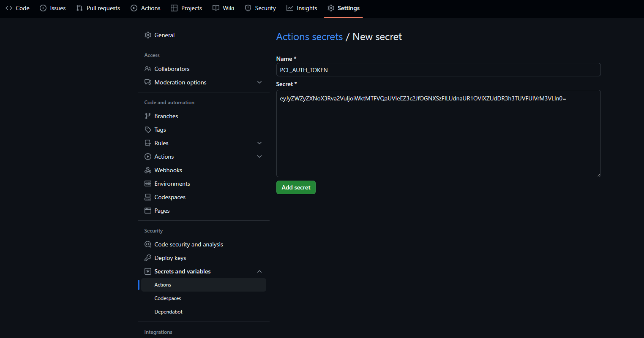Click the Environments server icon
Screen dimensions: 644x338
point(147,184)
